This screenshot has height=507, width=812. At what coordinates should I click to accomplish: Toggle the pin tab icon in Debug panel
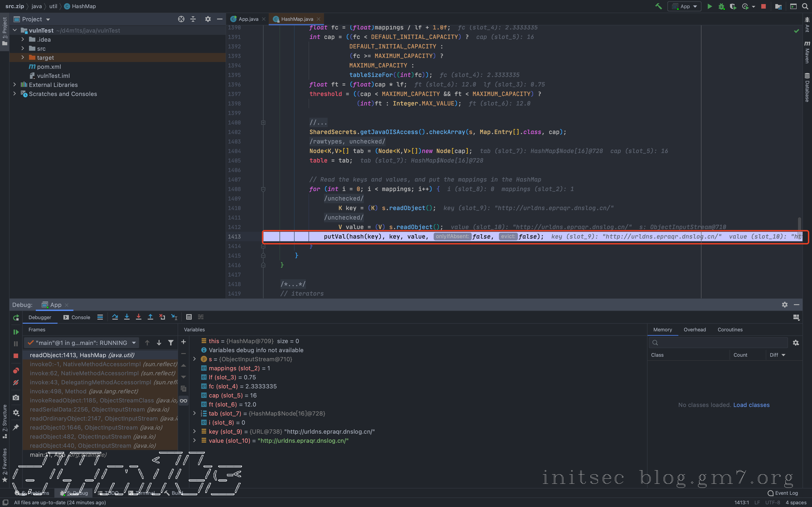point(16,427)
